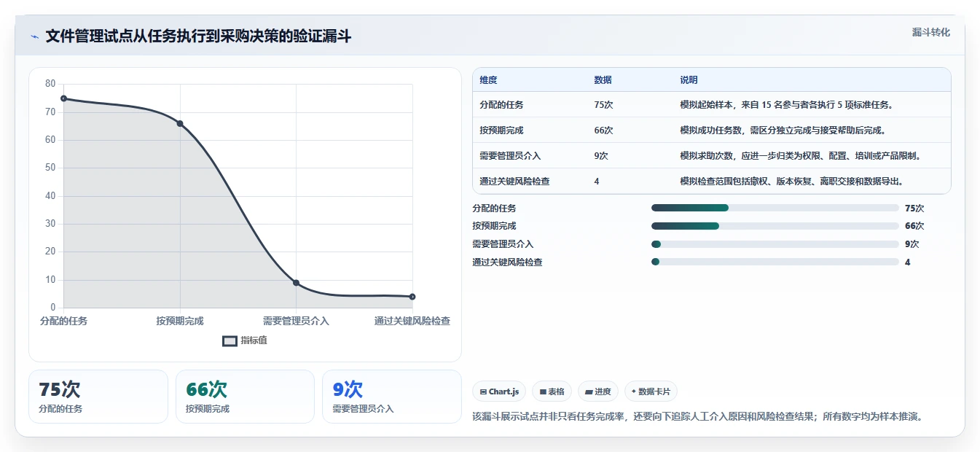Select table cell 按预期完成
Viewport: 980px width, 452px height.
pyautogui.click(x=501, y=130)
